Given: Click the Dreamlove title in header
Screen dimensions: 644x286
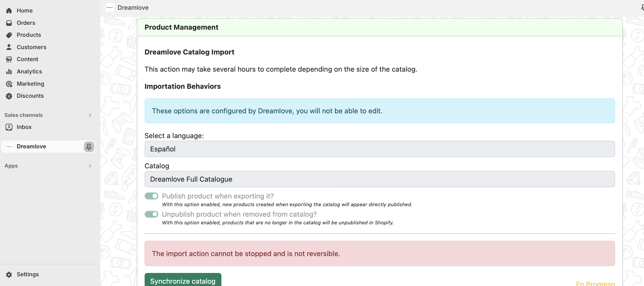Looking at the screenshot, I should coord(133,7).
